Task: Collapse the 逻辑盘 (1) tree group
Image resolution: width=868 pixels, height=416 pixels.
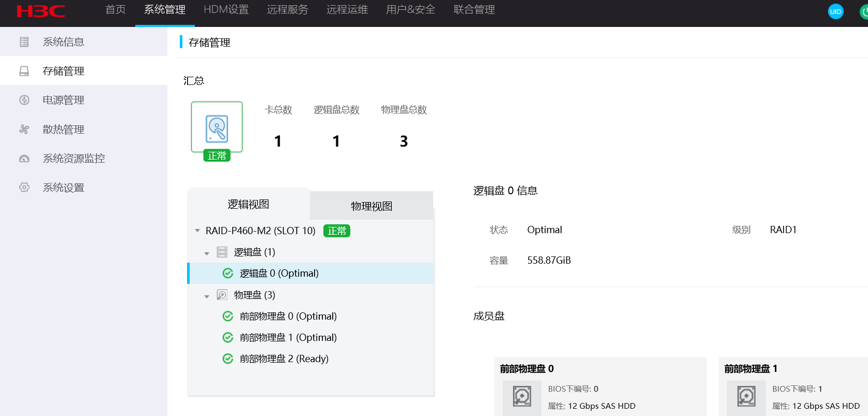Action: click(x=207, y=253)
